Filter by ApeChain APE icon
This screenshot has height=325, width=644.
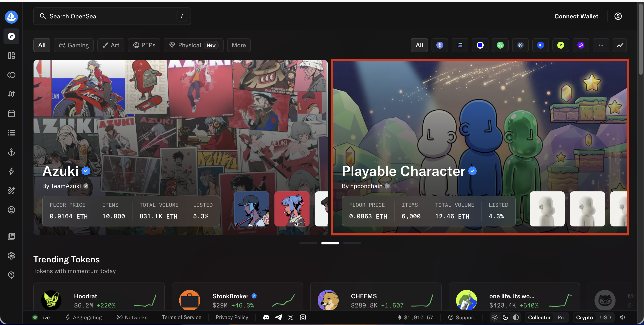tap(541, 45)
